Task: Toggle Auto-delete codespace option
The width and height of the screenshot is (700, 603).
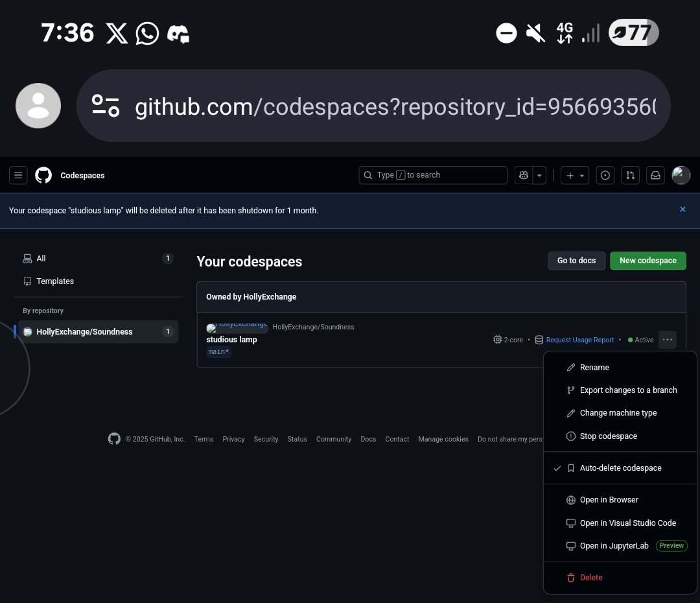Action: click(620, 467)
